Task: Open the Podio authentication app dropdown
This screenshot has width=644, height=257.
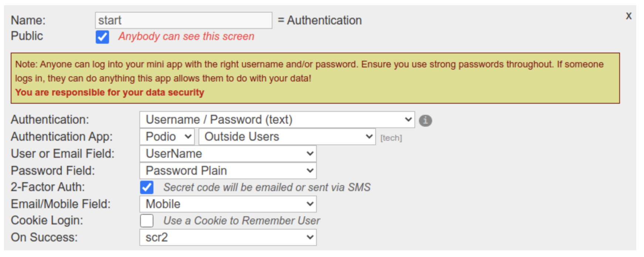Action: point(167,137)
